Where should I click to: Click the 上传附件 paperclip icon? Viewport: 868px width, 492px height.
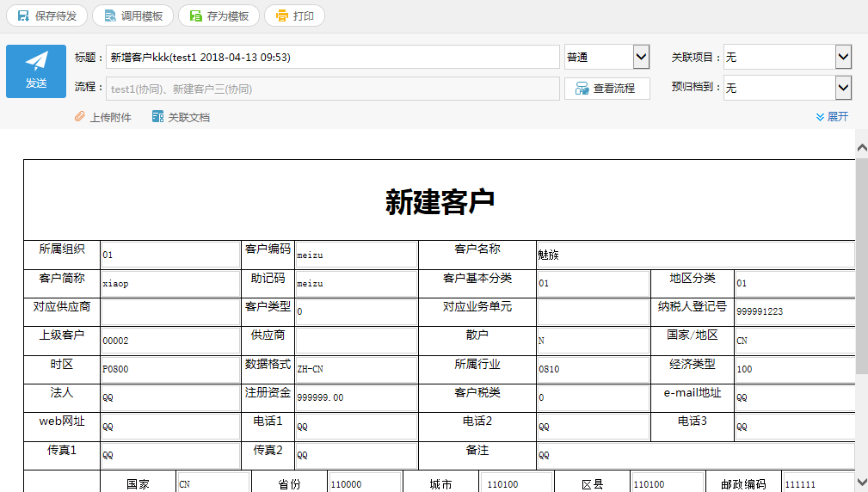click(80, 117)
